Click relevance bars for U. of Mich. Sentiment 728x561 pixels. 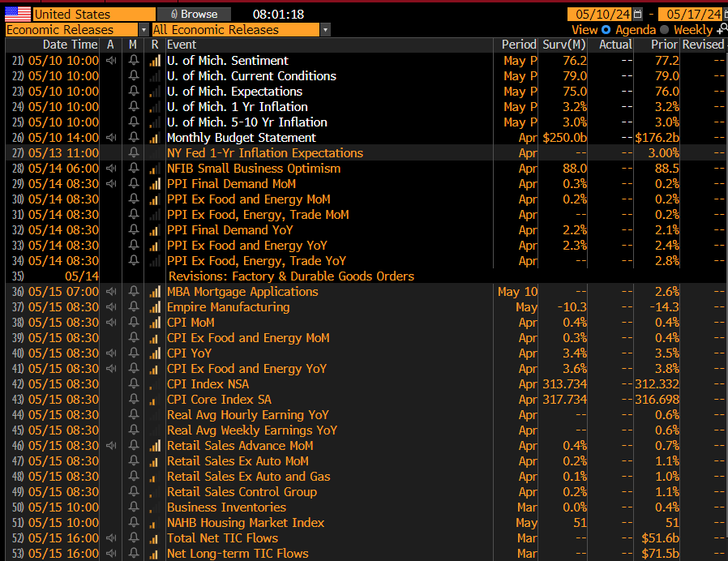pos(155,60)
